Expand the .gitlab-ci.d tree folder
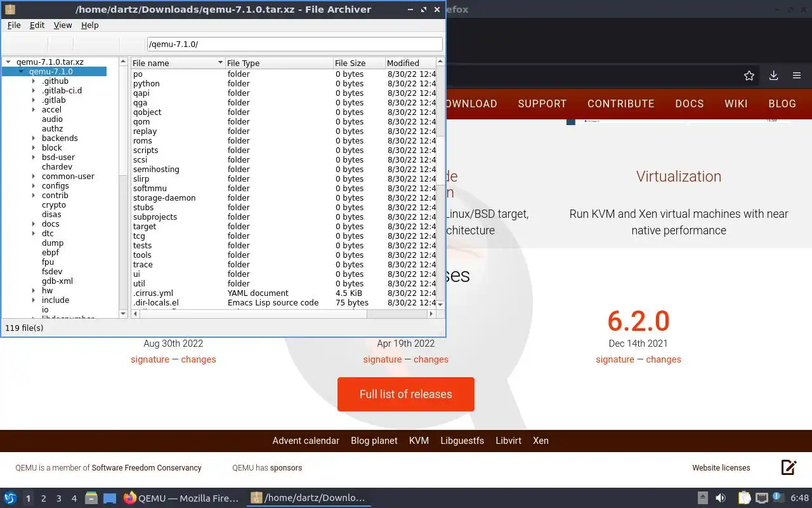This screenshot has height=508, width=812. point(34,91)
